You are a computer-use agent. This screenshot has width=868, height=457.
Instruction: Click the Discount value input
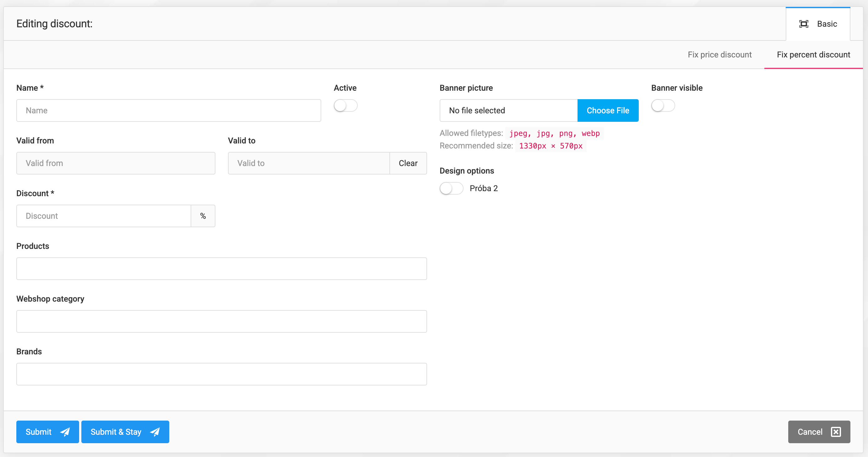coord(103,216)
